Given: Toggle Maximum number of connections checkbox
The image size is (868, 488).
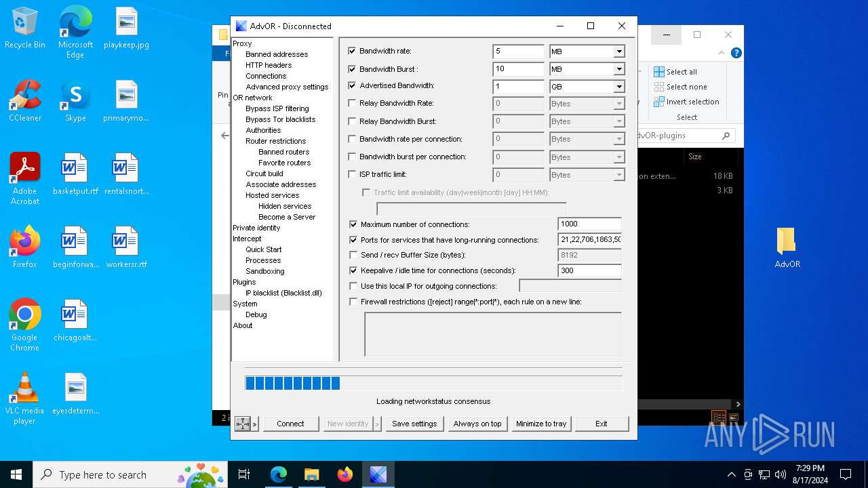Looking at the screenshot, I should pos(353,224).
